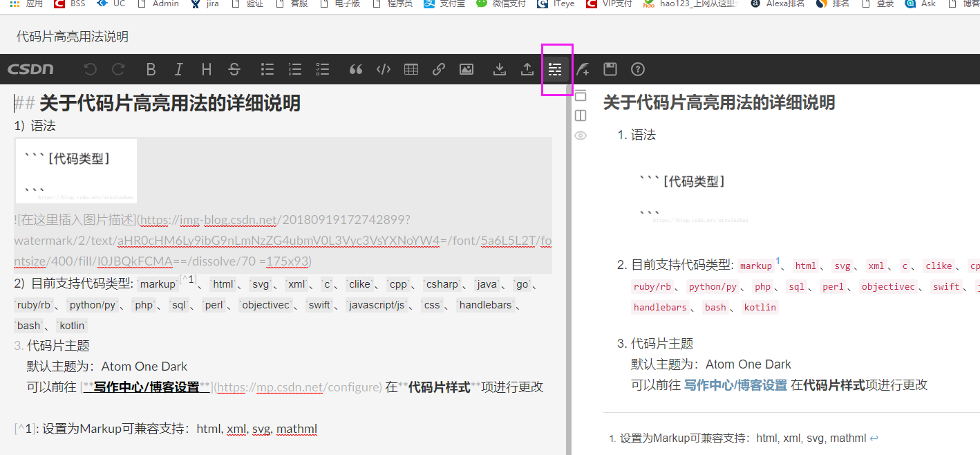Insert a code block
This screenshot has width=980, height=455.
point(384,69)
